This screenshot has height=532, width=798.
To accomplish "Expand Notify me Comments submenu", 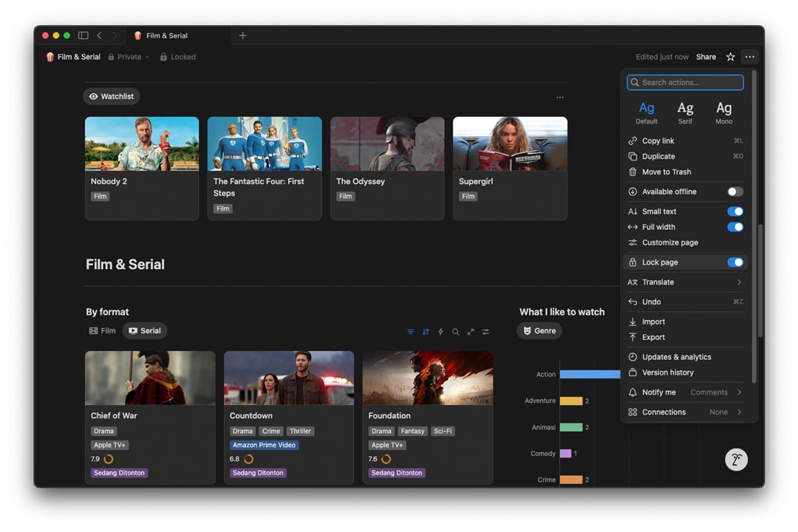I will pos(685,392).
